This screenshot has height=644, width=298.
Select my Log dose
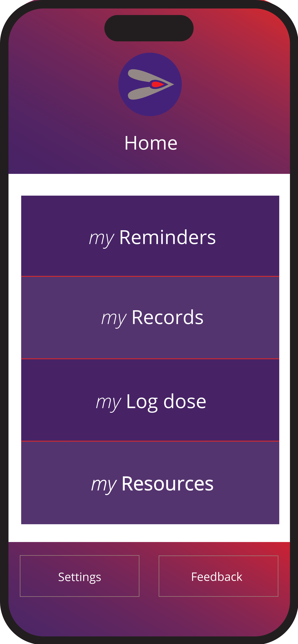point(150,400)
